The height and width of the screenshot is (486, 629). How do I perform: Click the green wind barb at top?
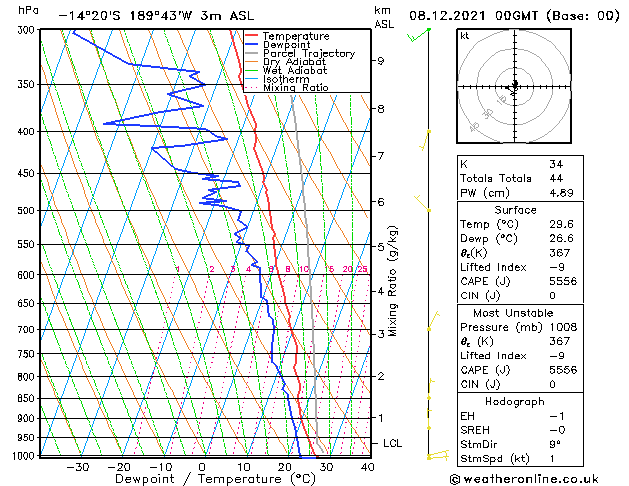point(420,35)
